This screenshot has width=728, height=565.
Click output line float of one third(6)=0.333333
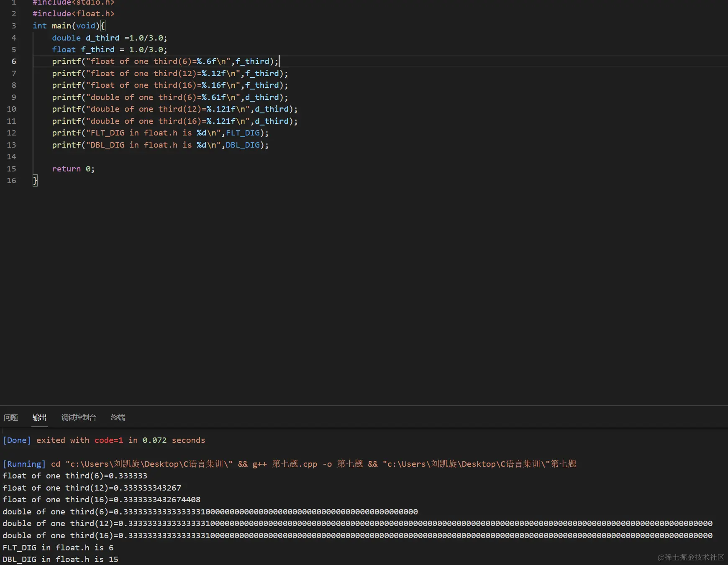(x=75, y=476)
